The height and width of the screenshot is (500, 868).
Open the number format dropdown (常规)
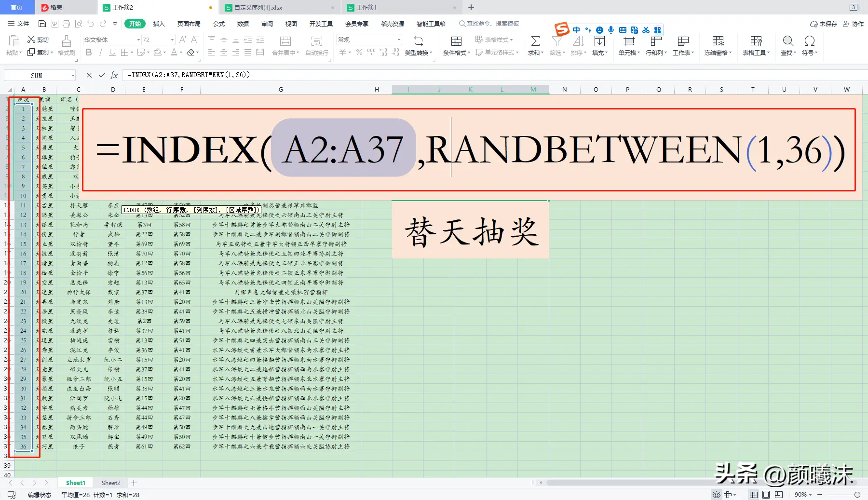pyautogui.click(x=399, y=40)
